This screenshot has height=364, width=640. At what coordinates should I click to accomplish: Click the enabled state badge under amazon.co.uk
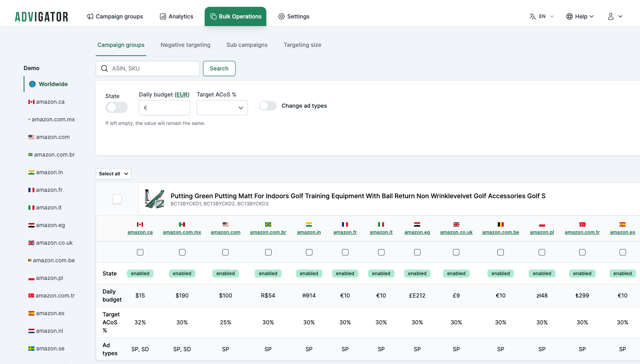point(456,274)
